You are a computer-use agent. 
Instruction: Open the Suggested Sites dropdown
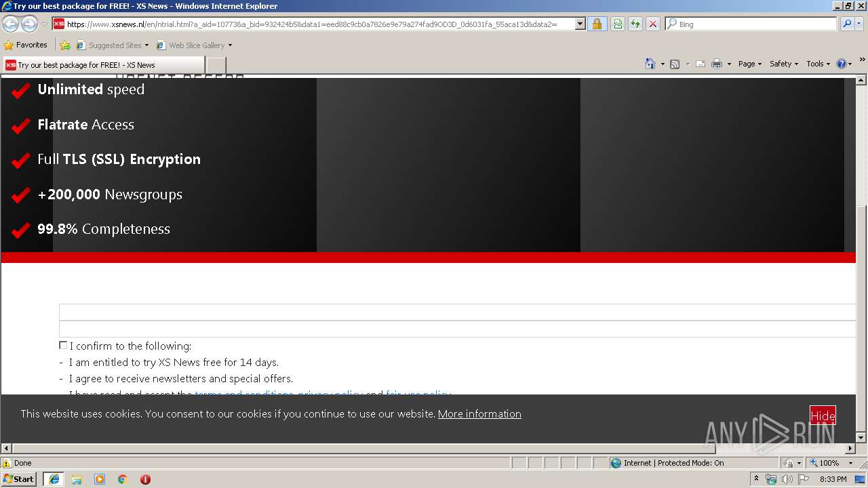[x=113, y=45]
